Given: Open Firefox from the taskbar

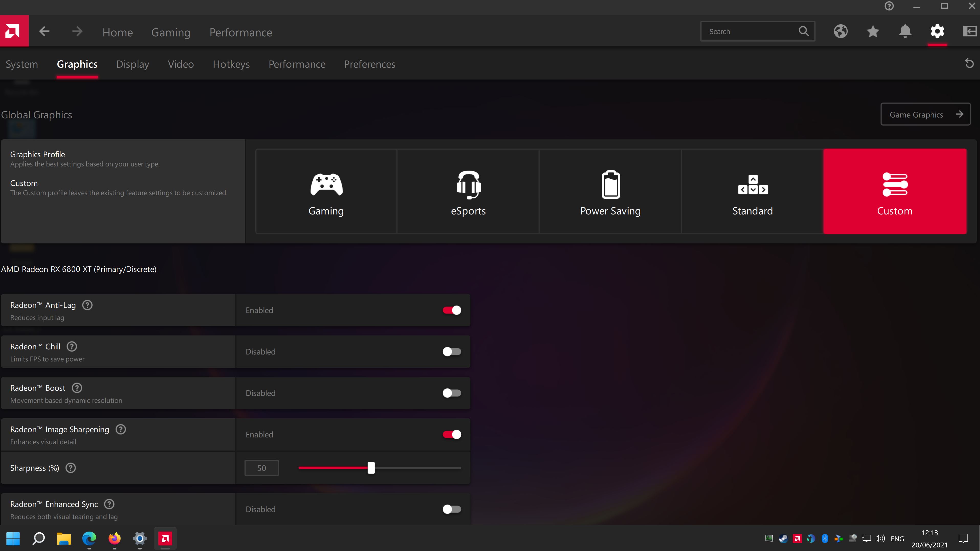Looking at the screenshot, I should click(114, 538).
